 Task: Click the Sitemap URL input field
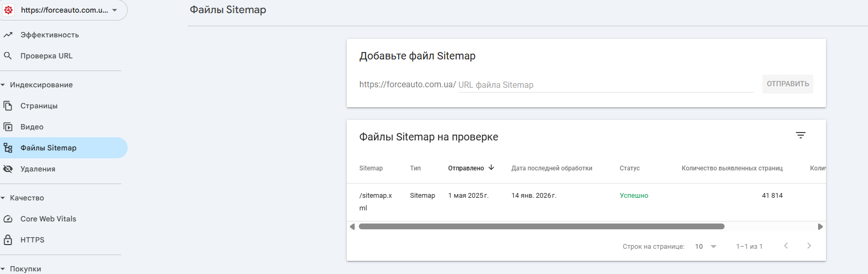point(605,85)
